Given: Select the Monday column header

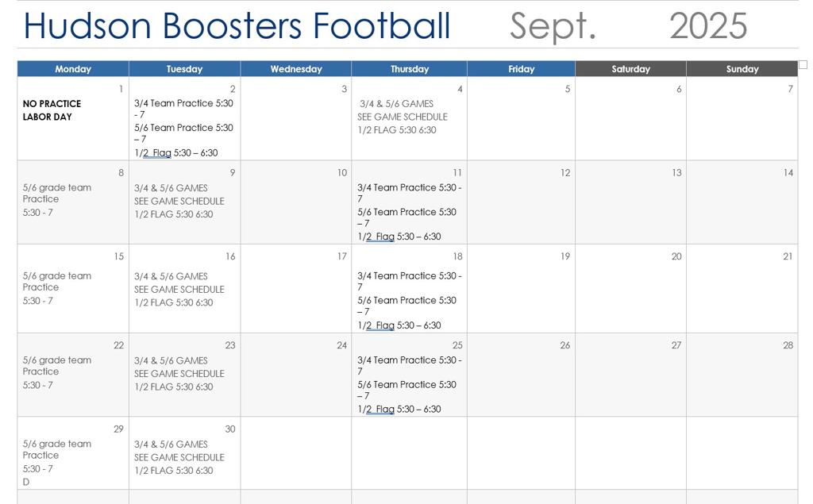Looking at the screenshot, I should click(x=73, y=69).
